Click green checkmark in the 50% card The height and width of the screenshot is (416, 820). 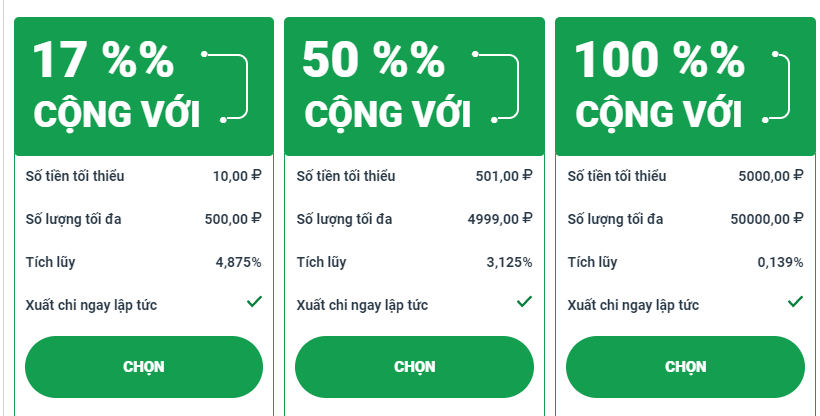[524, 301]
